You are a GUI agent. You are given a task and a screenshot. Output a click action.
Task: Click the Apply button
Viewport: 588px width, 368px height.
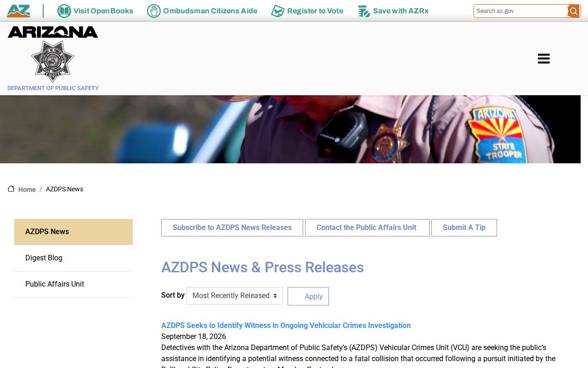pyautogui.click(x=308, y=296)
